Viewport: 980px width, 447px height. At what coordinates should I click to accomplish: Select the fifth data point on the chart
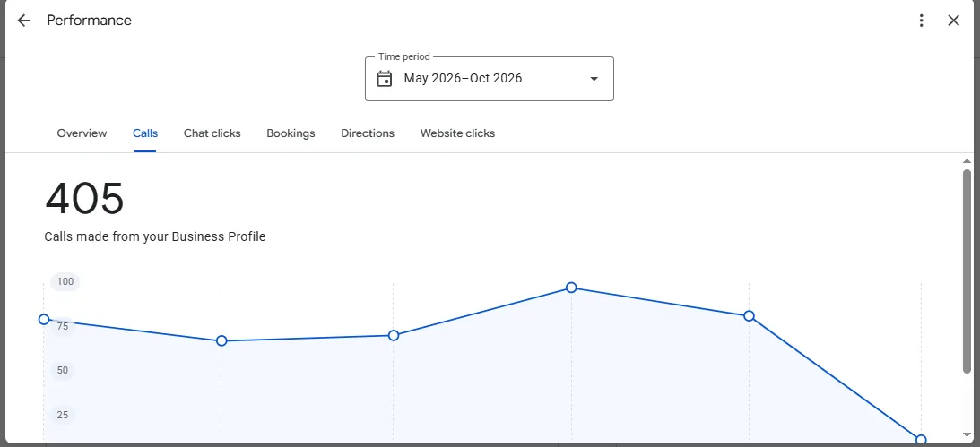pos(749,316)
